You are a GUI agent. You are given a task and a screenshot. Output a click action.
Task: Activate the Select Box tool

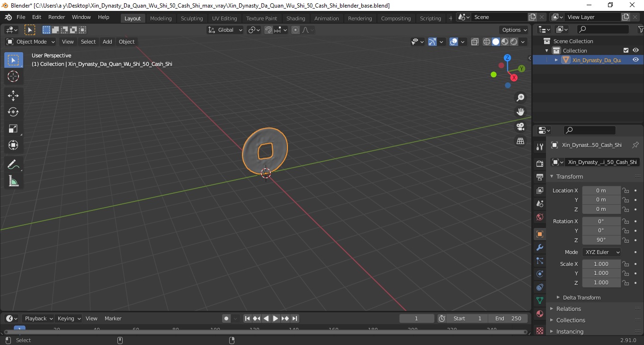[13, 60]
